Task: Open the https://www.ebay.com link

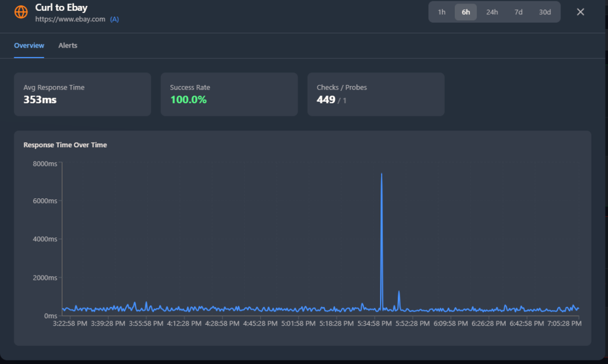Action: pyautogui.click(x=70, y=19)
